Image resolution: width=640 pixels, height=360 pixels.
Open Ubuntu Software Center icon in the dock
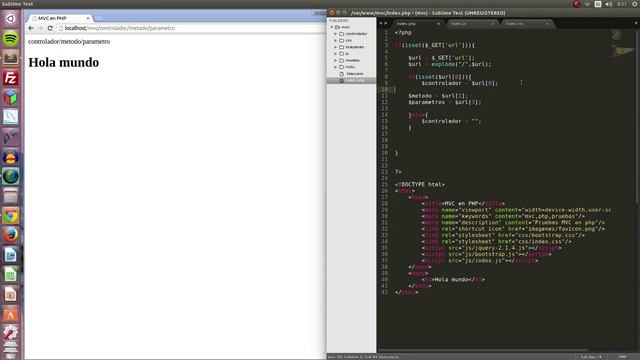pos(11,314)
